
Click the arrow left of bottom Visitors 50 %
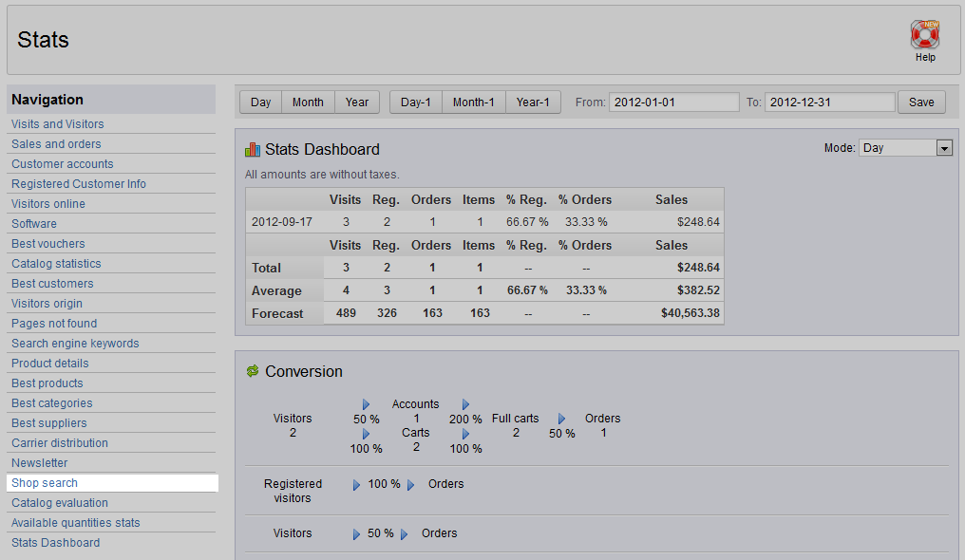coord(356,534)
